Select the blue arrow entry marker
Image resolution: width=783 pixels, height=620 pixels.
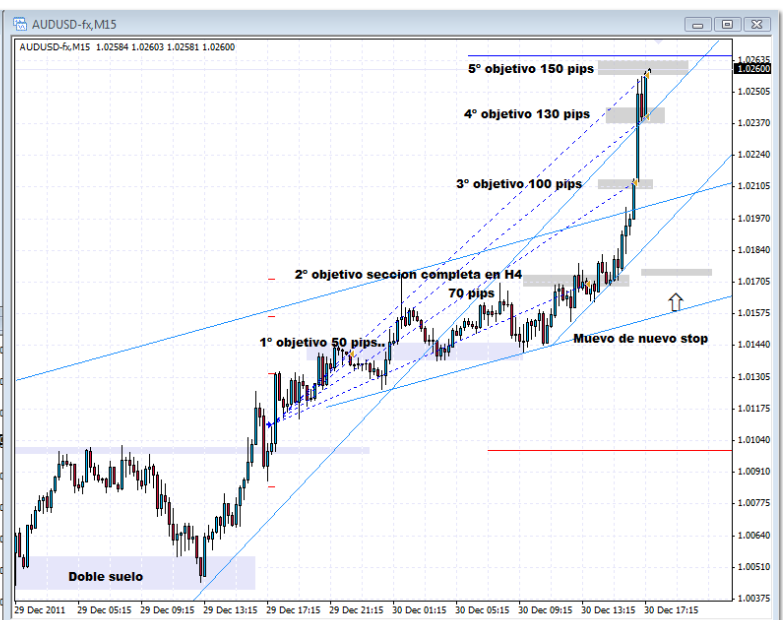pos(269,425)
